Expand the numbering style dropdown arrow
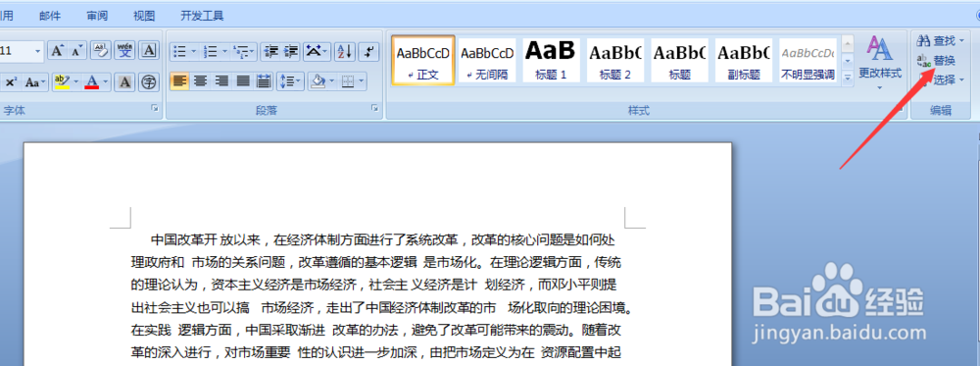Viewport: 980px width, 366px height. click(x=224, y=51)
